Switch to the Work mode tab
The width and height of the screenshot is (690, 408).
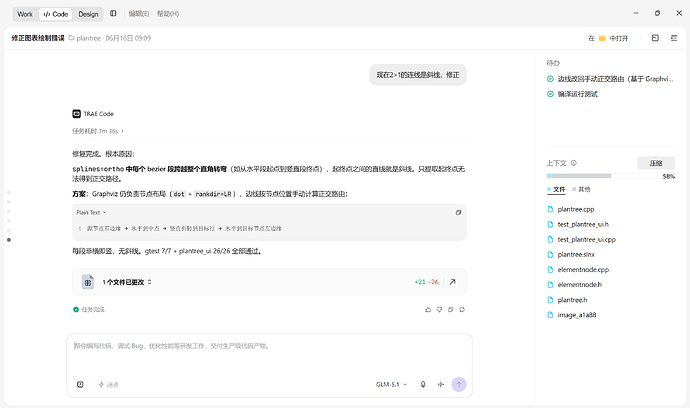tap(25, 14)
